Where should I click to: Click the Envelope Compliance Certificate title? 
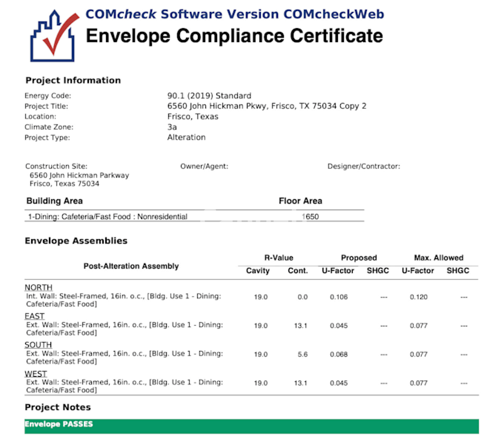click(x=234, y=36)
